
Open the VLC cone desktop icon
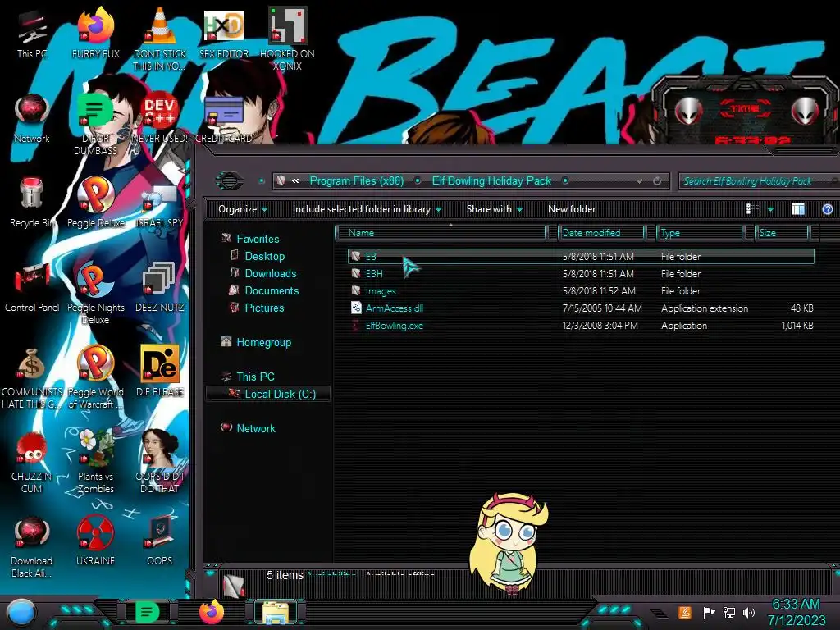pos(160,40)
